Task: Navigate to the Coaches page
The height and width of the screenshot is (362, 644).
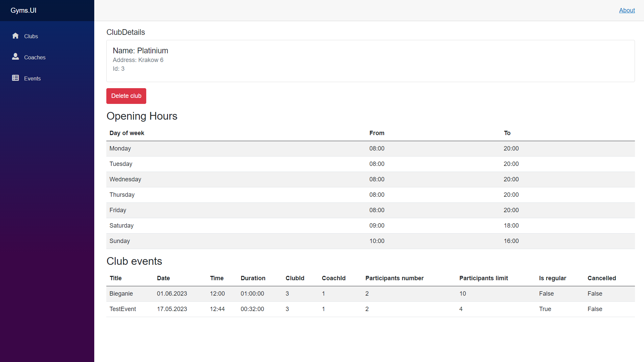Action: coord(35,57)
